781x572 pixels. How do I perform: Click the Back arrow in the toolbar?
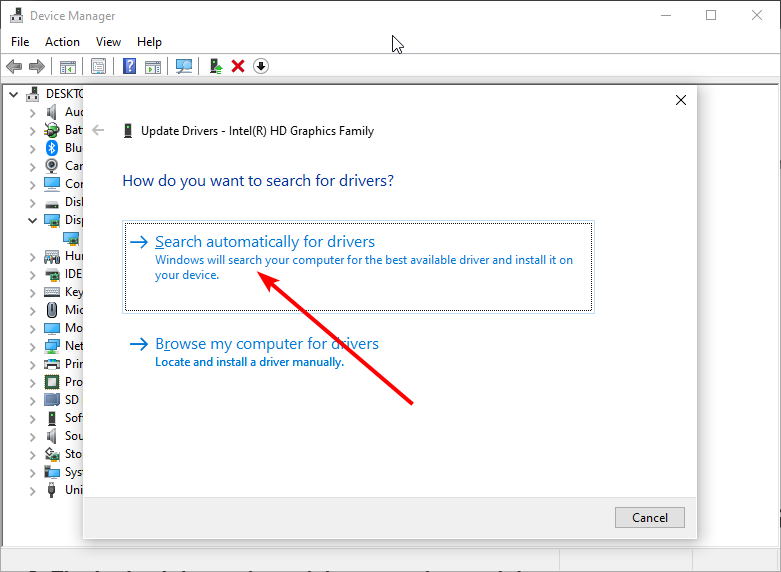click(x=14, y=66)
